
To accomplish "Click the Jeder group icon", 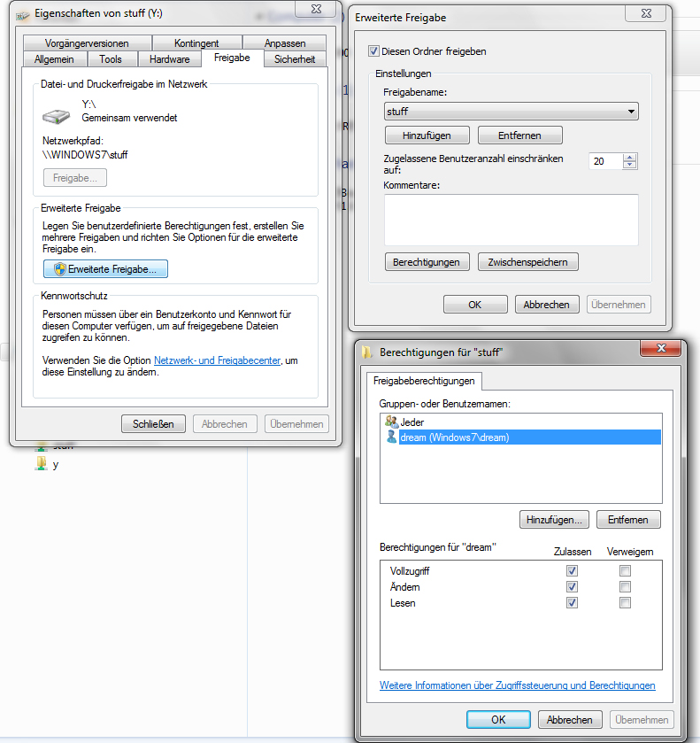I will 392,422.
